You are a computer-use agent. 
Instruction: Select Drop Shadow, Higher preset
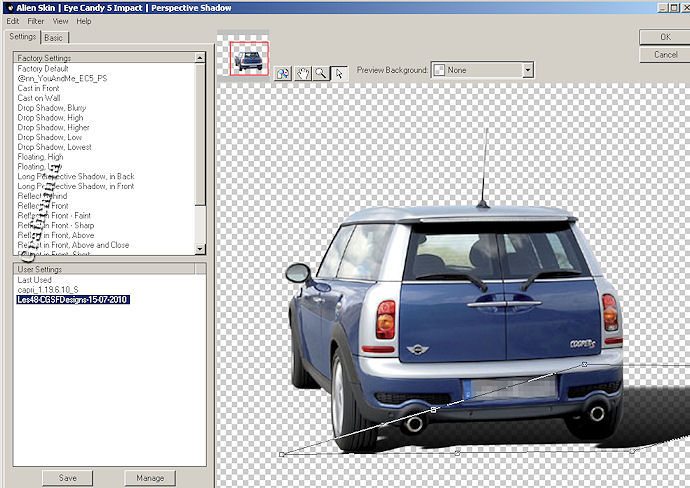(x=53, y=127)
